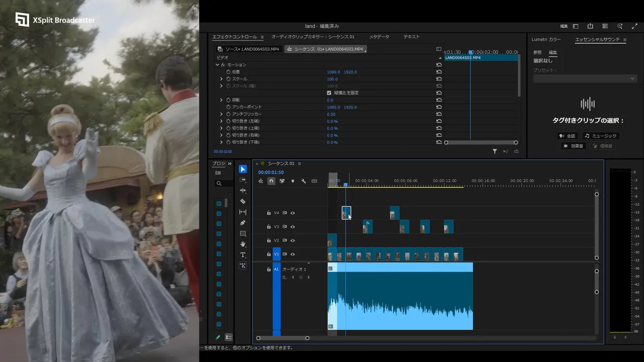Click the captions CC icon in the timeline
The image size is (644, 362).
[314, 181]
